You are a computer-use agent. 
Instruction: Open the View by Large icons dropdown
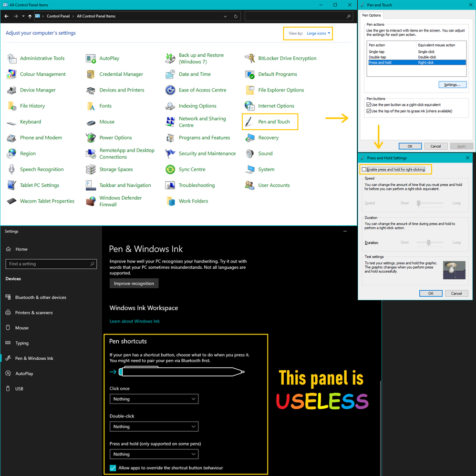point(318,33)
